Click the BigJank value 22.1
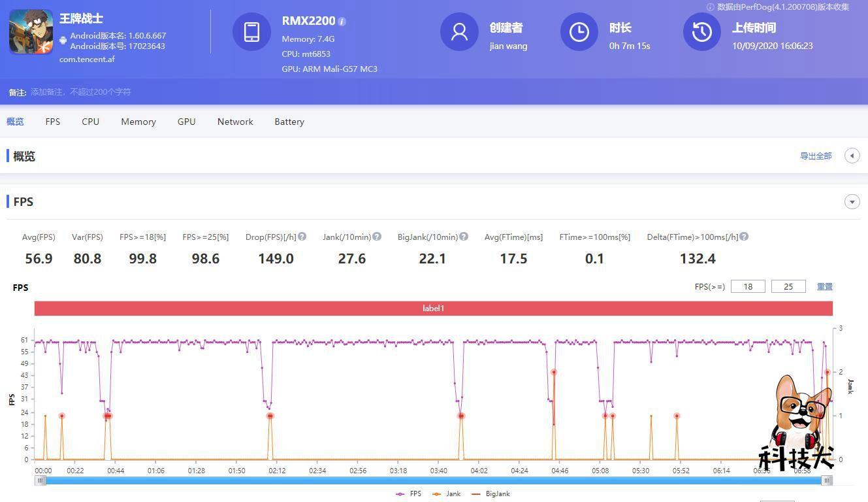The image size is (868, 502). 432,259
